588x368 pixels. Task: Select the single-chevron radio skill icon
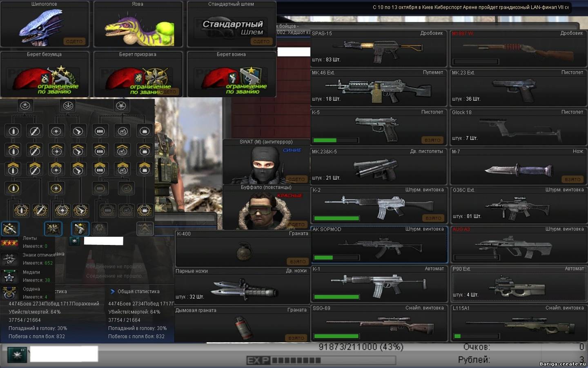(123, 150)
